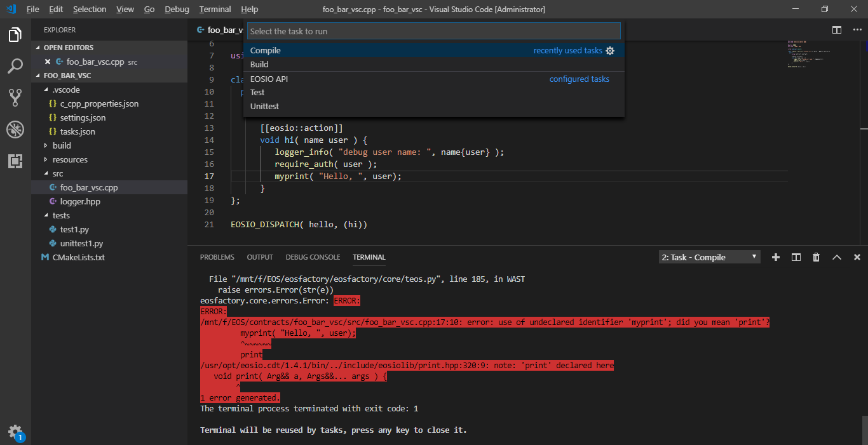Open the Extensions view

click(x=15, y=161)
